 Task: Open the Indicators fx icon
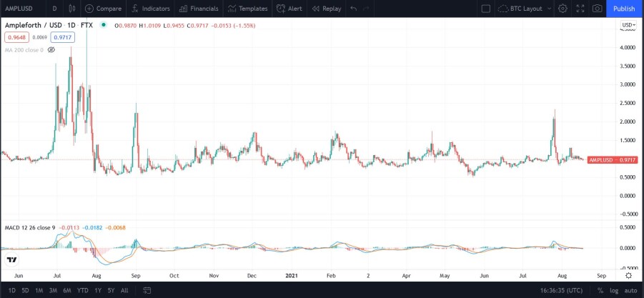[x=134, y=8]
